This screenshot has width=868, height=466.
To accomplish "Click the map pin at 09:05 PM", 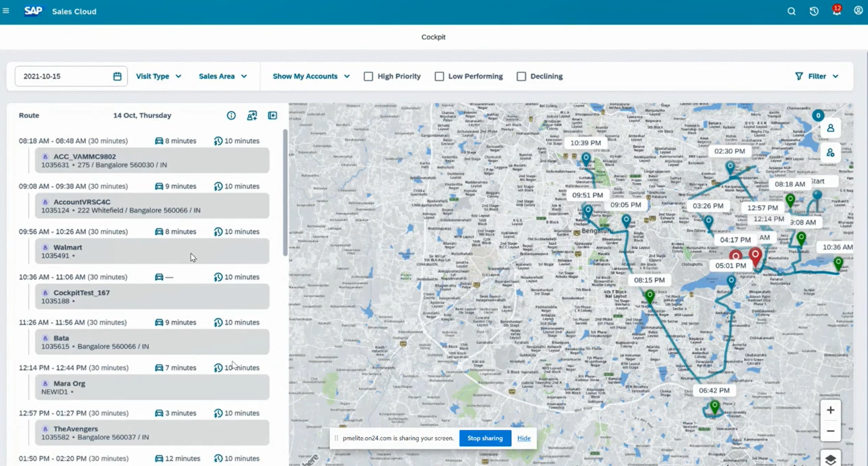I will pos(626,221).
